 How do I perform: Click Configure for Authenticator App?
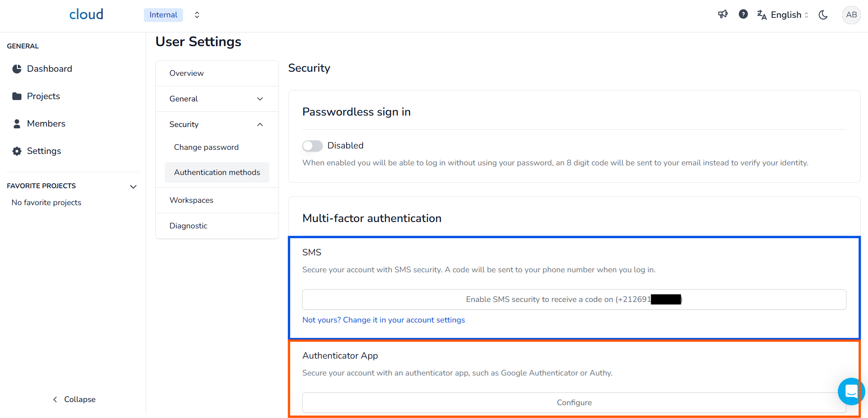574,402
